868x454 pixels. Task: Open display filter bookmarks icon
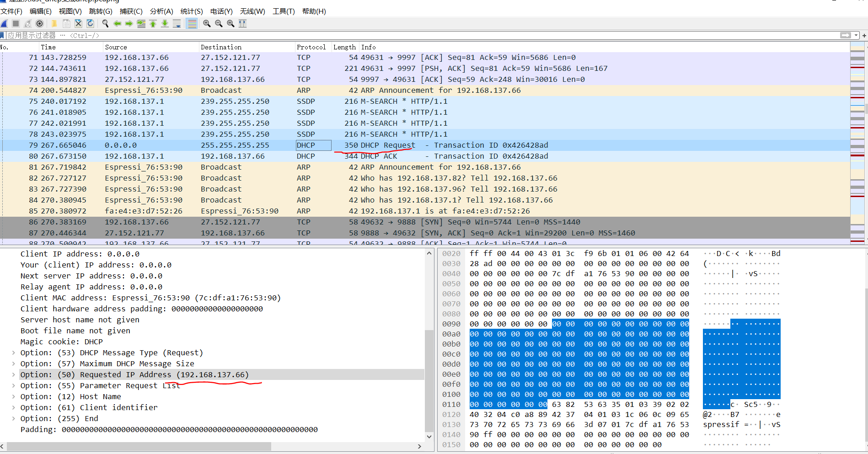click(2, 36)
